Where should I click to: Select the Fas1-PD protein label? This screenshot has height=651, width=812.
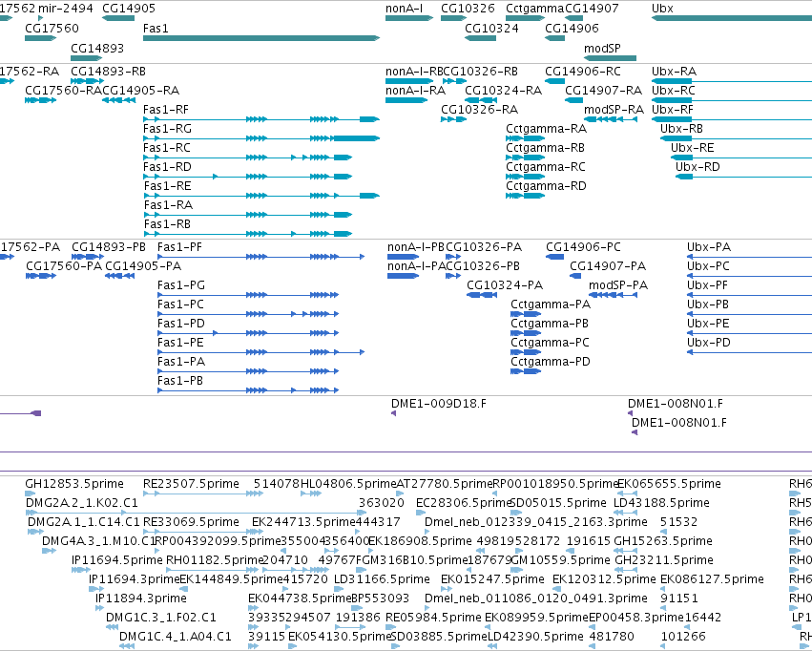[x=181, y=324]
